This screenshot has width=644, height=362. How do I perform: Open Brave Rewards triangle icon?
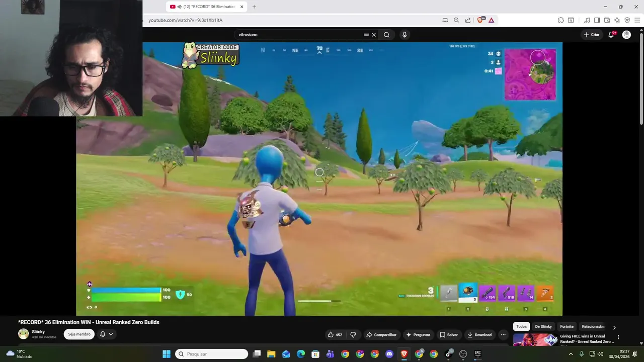tap(491, 20)
